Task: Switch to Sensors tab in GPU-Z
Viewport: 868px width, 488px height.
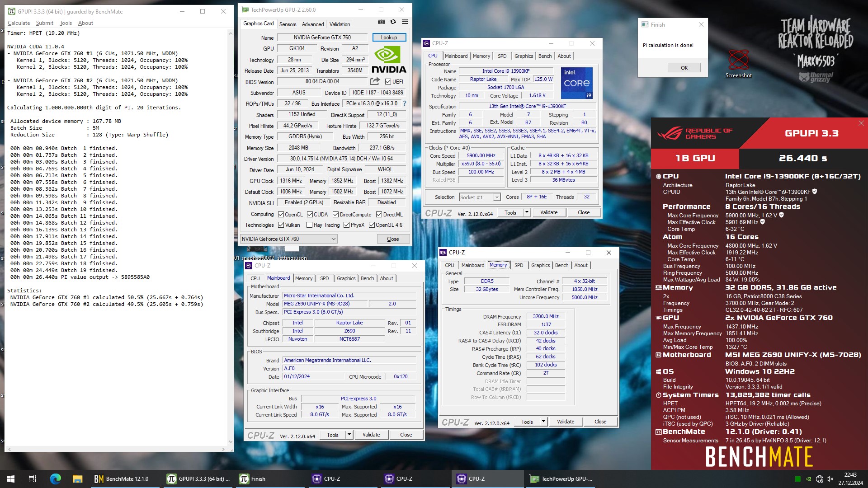Action: (x=288, y=24)
